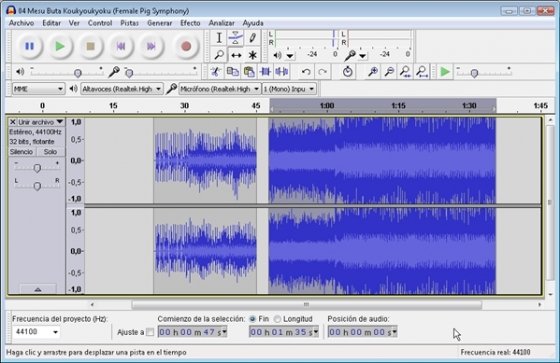The width and height of the screenshot is (560, 363).
Task: Select the Selection (I-beam) tool
Action: click(x=219, y=38)
